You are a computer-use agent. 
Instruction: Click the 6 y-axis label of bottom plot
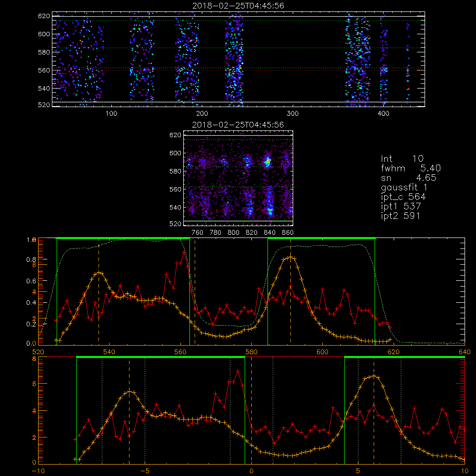point(34,384)
